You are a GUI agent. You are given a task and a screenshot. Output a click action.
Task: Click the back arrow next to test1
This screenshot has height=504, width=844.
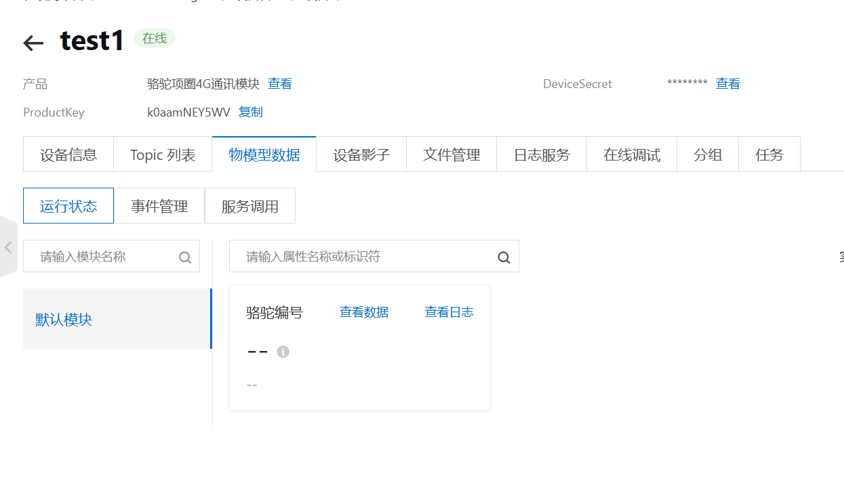coord(33,43)
